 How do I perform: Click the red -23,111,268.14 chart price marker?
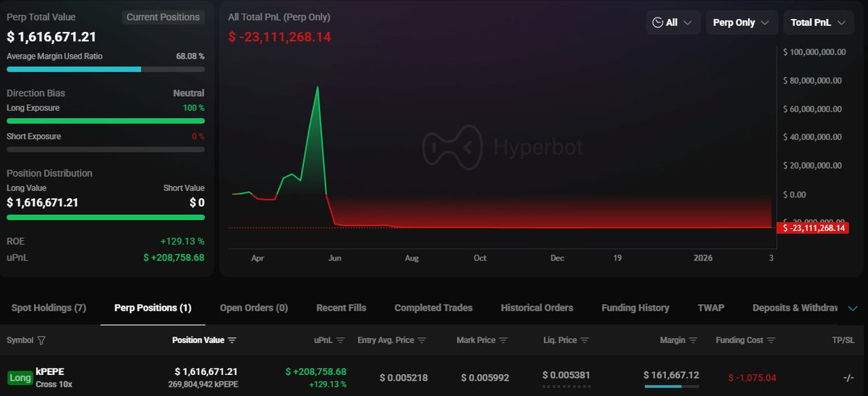813,228
